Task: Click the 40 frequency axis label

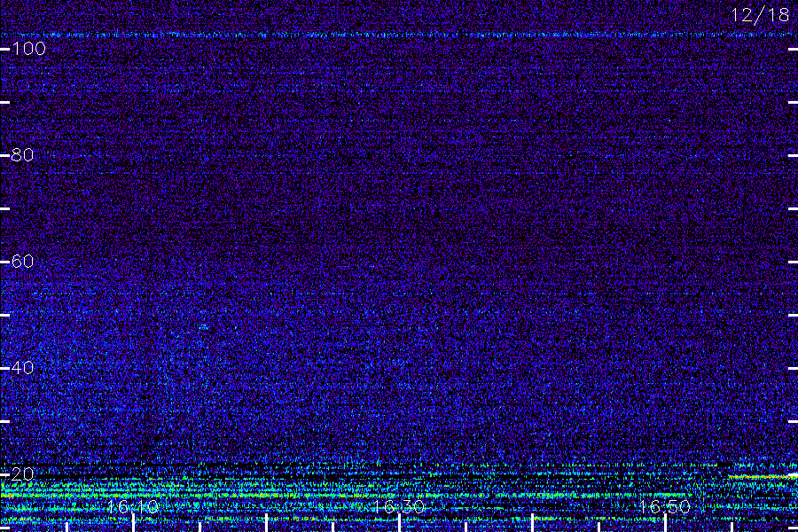Action: pos(22,368)
